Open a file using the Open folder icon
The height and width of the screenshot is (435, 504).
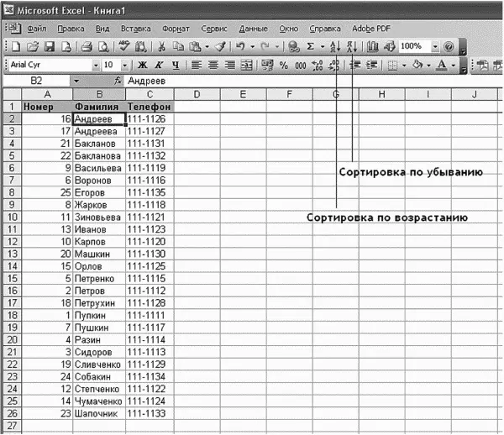(33, 47)
